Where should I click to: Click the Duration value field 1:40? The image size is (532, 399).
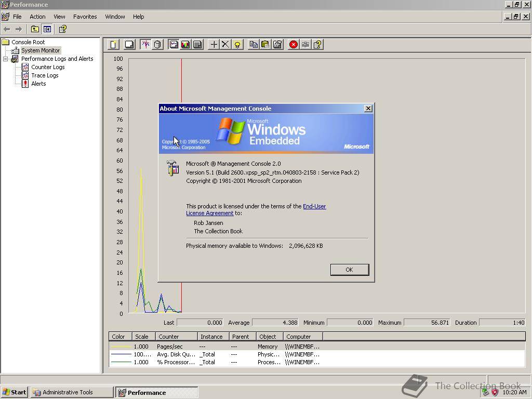tap(502, 323)
